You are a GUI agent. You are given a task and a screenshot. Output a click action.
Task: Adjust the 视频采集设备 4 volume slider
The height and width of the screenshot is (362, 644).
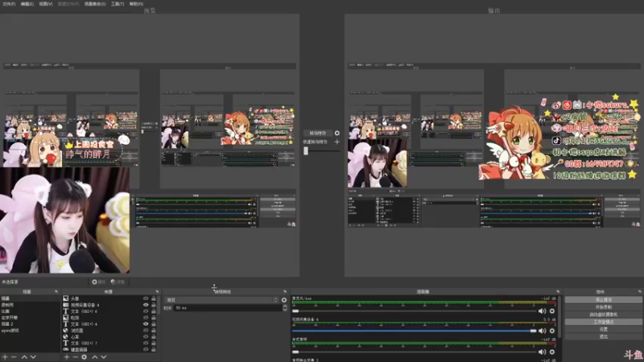414,331
